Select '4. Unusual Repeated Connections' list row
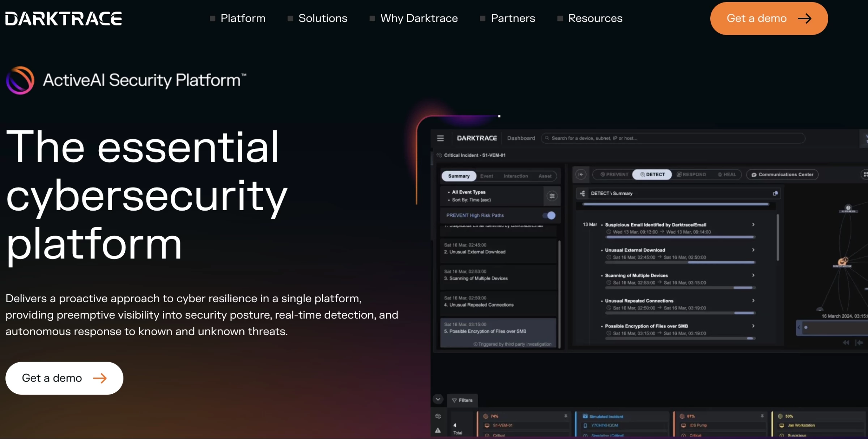Screen dimensions: 868x439 (498, 303)
